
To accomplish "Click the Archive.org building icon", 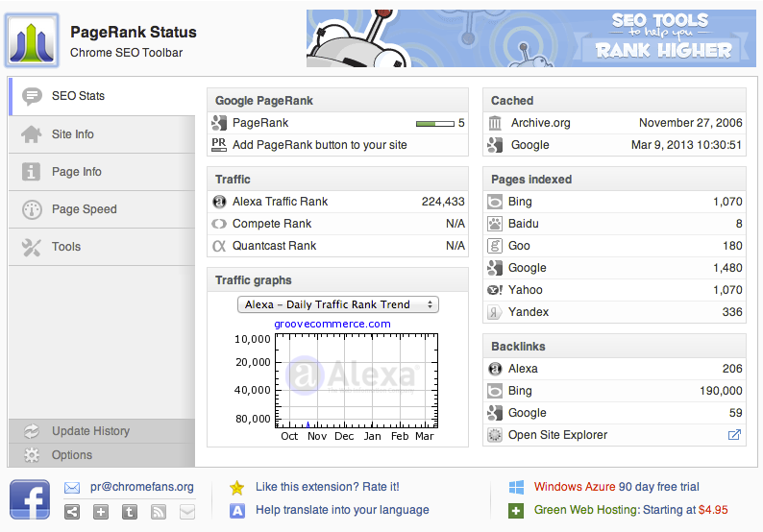I will pos(495,123).
